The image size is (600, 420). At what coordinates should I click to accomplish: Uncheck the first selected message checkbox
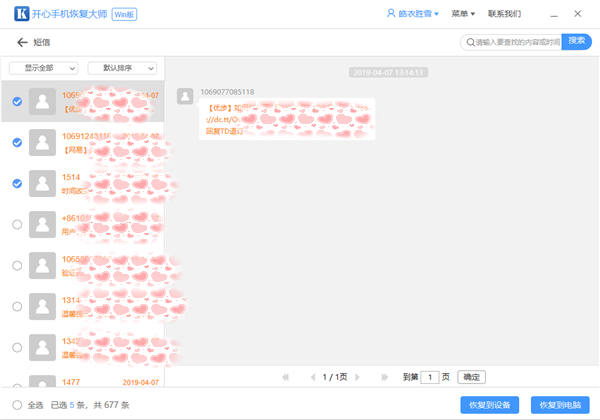pos(17,101)
